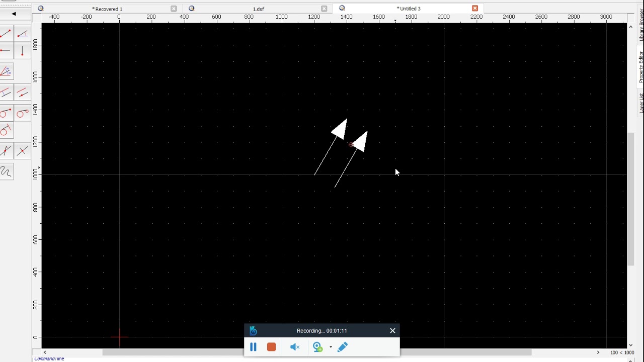This screenshot has width=644, height=362.
Task: Close the recording control bar
Action: pyautogui.click(x=392, y=330)
